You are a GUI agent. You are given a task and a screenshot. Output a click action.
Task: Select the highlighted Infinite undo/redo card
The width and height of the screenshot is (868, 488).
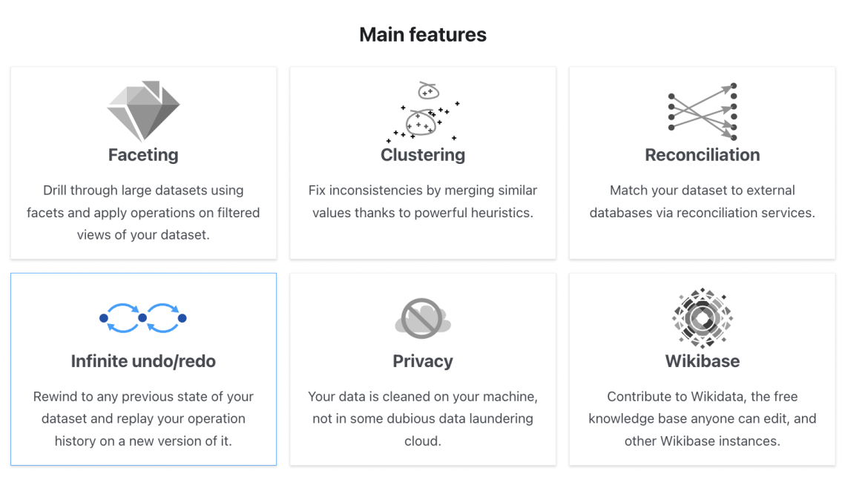(143, 369)
